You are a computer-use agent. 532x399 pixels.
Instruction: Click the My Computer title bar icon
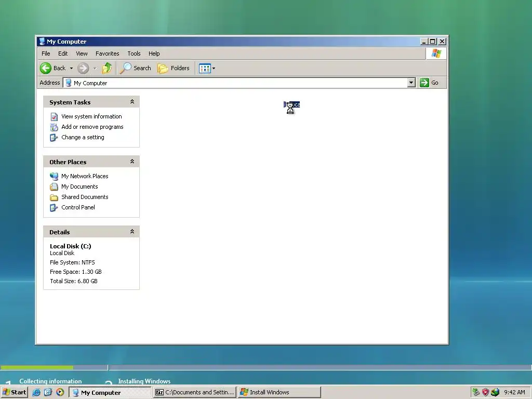[x=42, y=42]
